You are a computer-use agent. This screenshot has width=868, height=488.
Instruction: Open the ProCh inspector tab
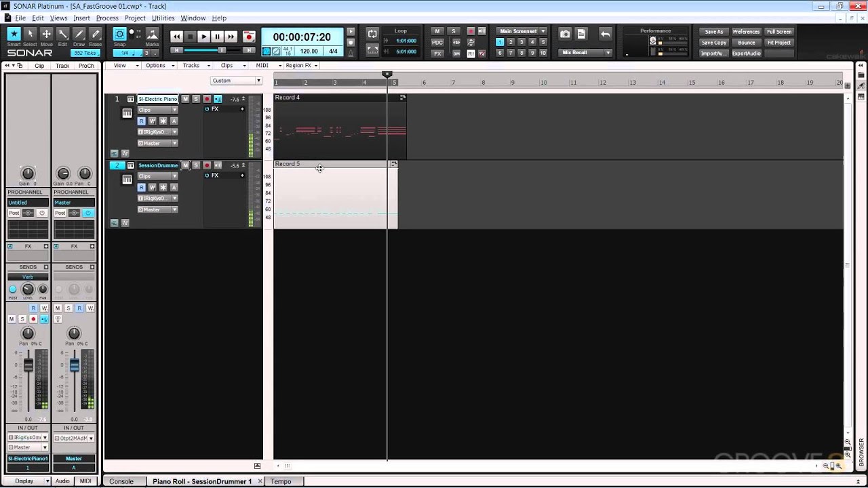(x=86, y=66)
